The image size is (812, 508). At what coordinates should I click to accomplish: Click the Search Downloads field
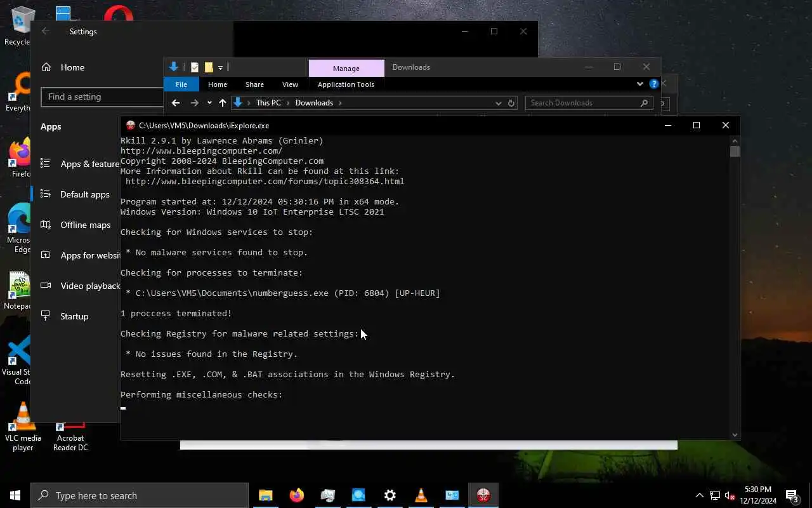point(589,103)
